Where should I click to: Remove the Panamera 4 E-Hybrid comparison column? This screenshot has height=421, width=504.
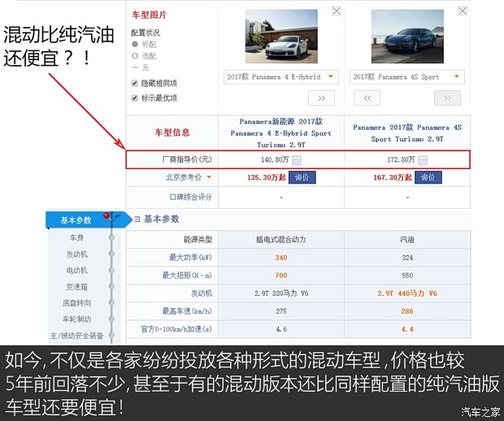(337, 11)
